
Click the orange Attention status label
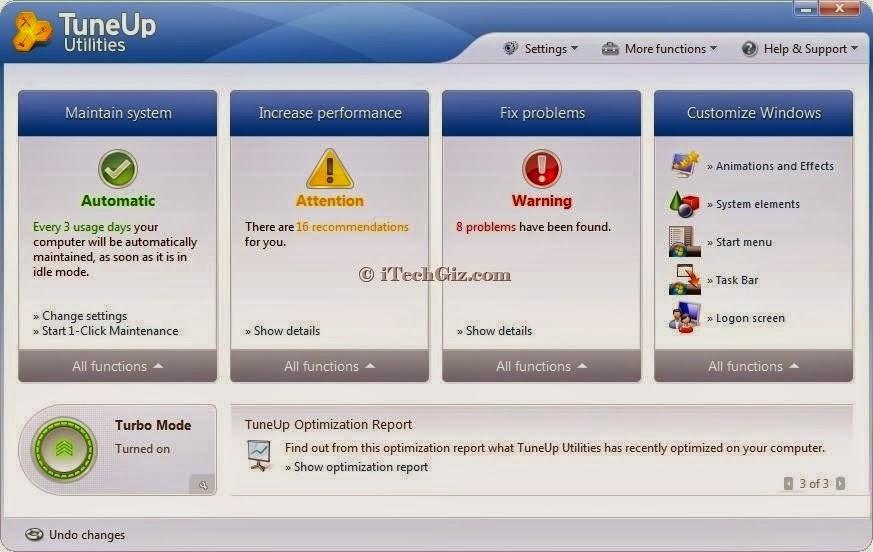point(330,201)
